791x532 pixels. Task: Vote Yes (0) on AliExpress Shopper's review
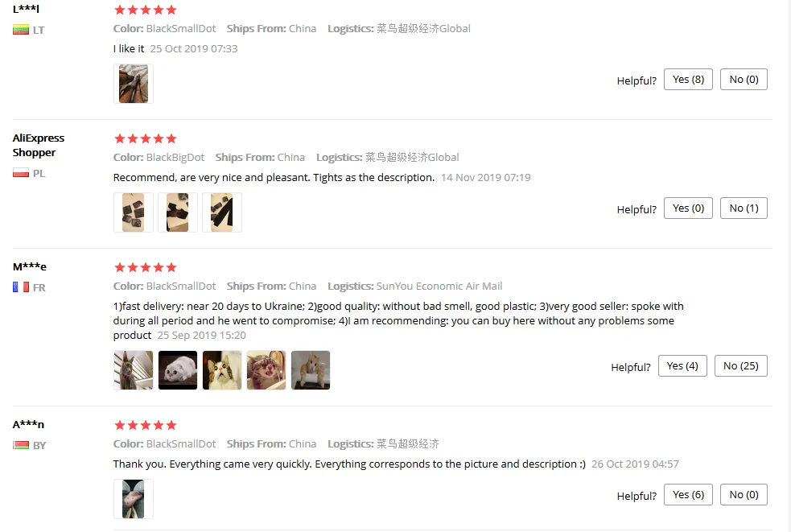tap(688, 208)
